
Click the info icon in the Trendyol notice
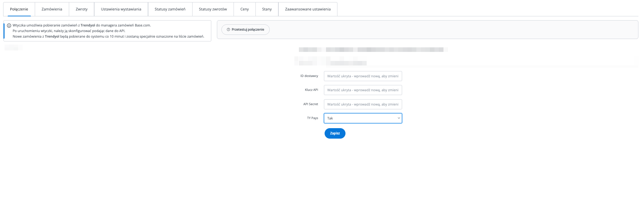[9, 25]
